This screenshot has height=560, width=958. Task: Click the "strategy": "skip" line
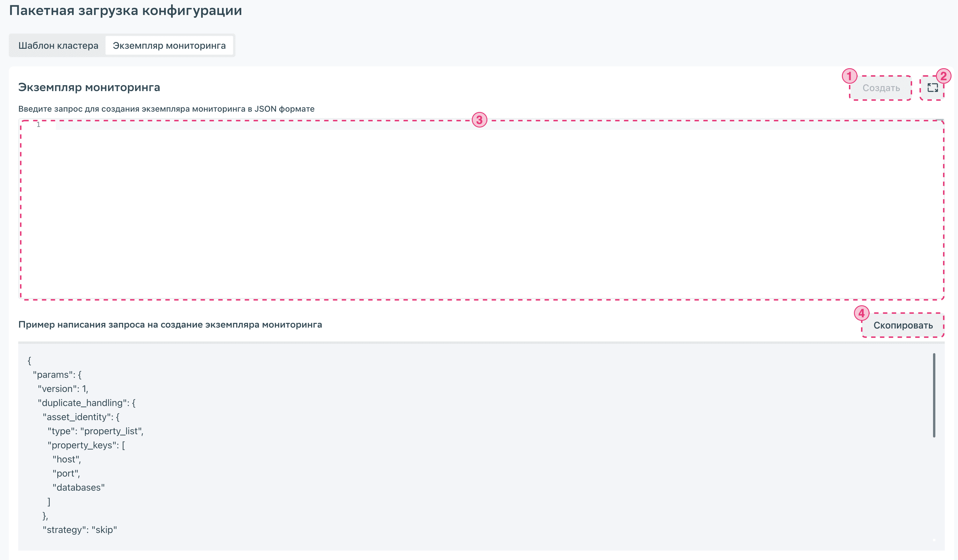coord(79,530)
